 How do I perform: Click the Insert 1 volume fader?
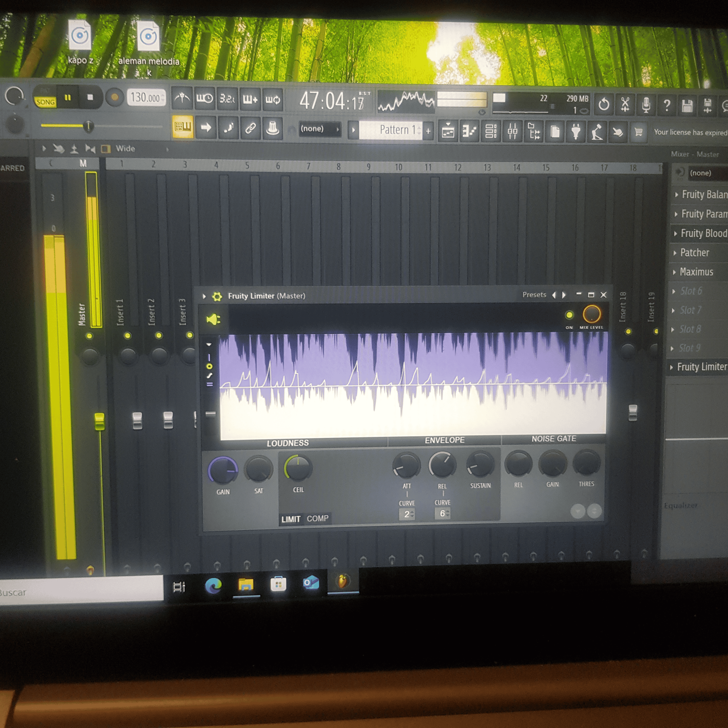[137, 421]
